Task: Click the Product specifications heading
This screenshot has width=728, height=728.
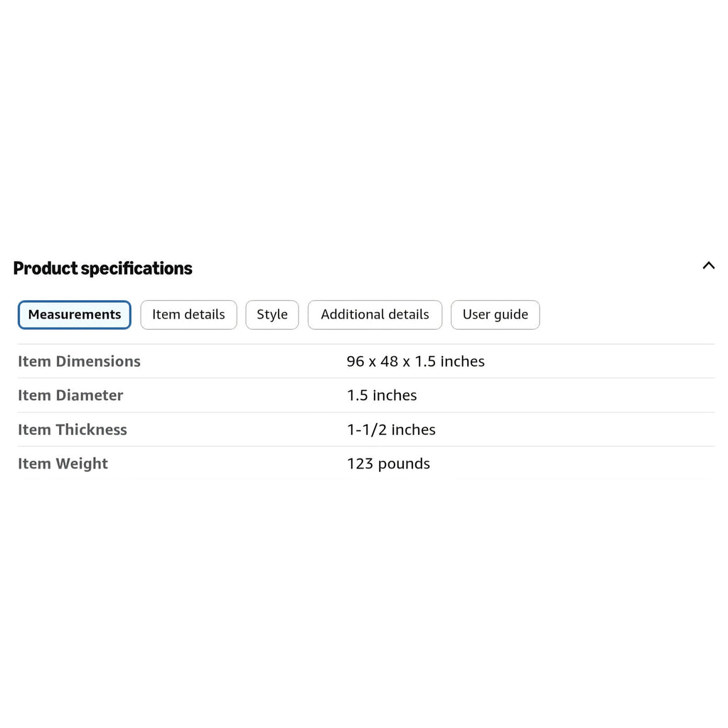Action: tap(102, 268)
